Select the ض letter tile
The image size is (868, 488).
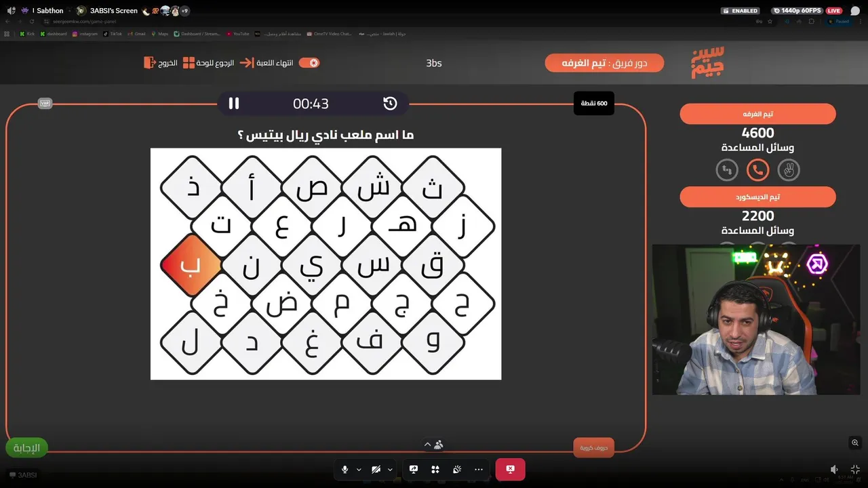282,304
